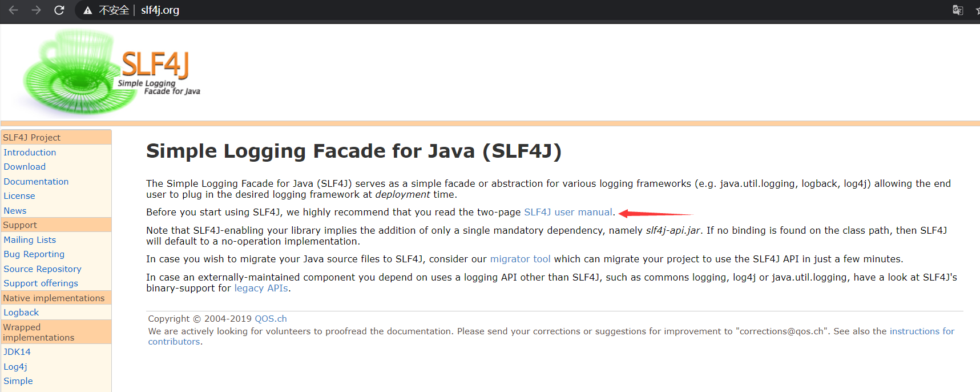Viewport: 980px width, 392px height.
Task: Follow the SLF4J user manual link
Action: pyautogui.click(x=568, y=213)
